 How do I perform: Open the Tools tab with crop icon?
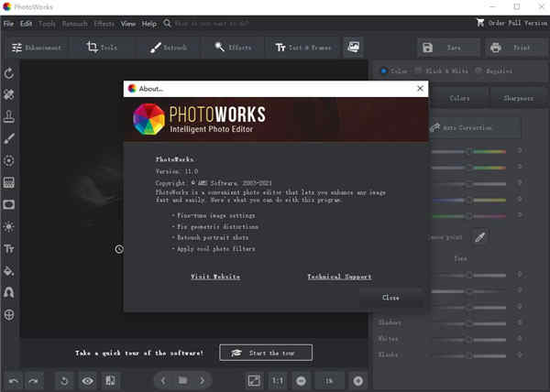pyautogui.click(x=102, y=48)
